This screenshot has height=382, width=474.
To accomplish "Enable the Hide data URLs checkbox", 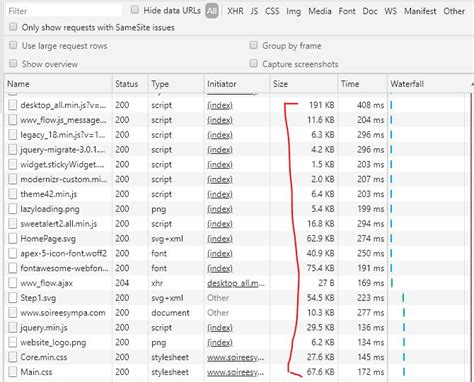I will point(135,10).
